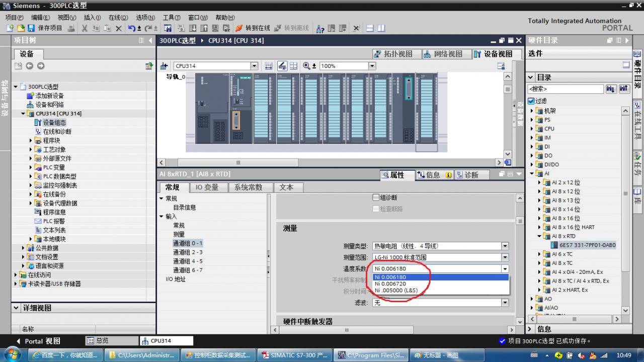The image size is (644, 362).
Task: Click the open project icon
Action: pos(21,28)
